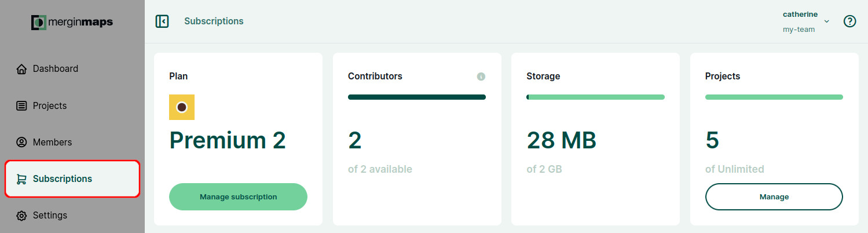
Task: Click the Storage card heading
Action: click(x=543, y=77)
